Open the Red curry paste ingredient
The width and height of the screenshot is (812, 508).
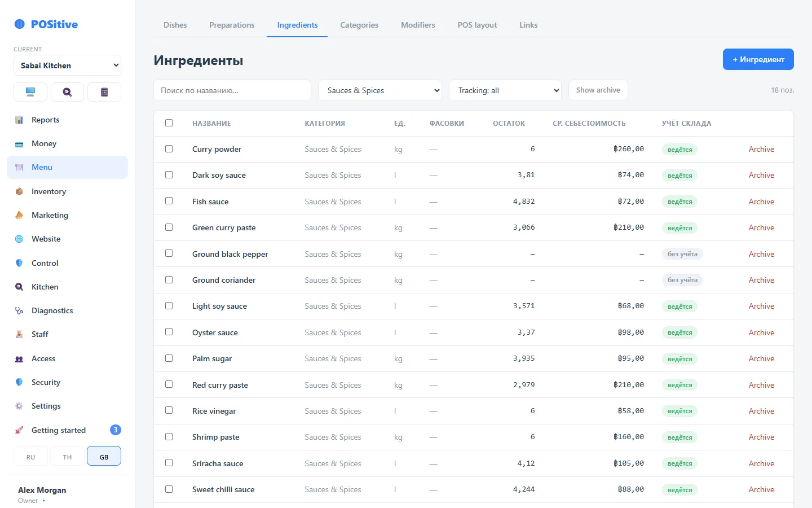point(220,385)
